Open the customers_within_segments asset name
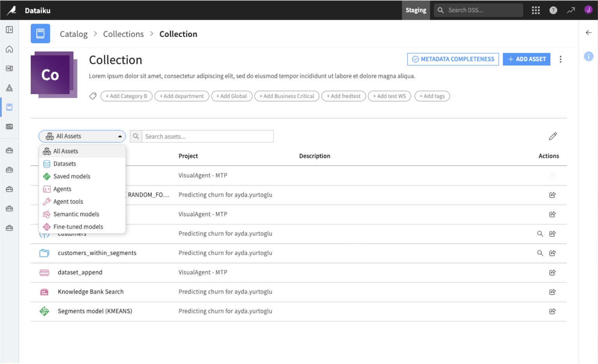 (x=97, y=253)
